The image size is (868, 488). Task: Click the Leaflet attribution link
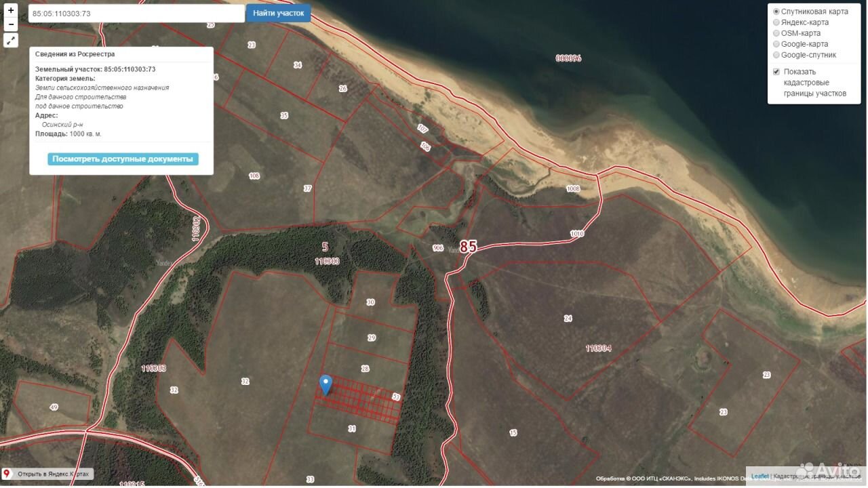[x=759, y=476]
